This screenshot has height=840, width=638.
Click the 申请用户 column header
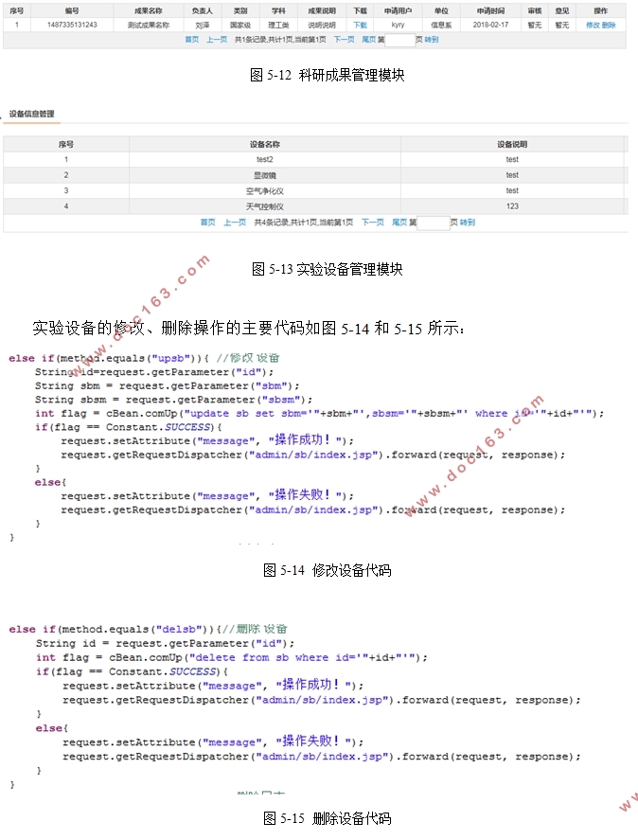398,10
